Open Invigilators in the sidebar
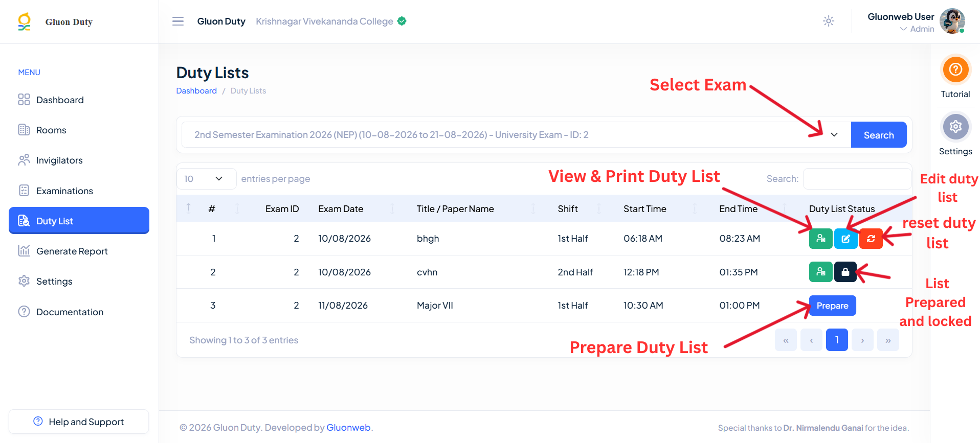The height and width of the screenshot is (443, 980). coord(79,160)
